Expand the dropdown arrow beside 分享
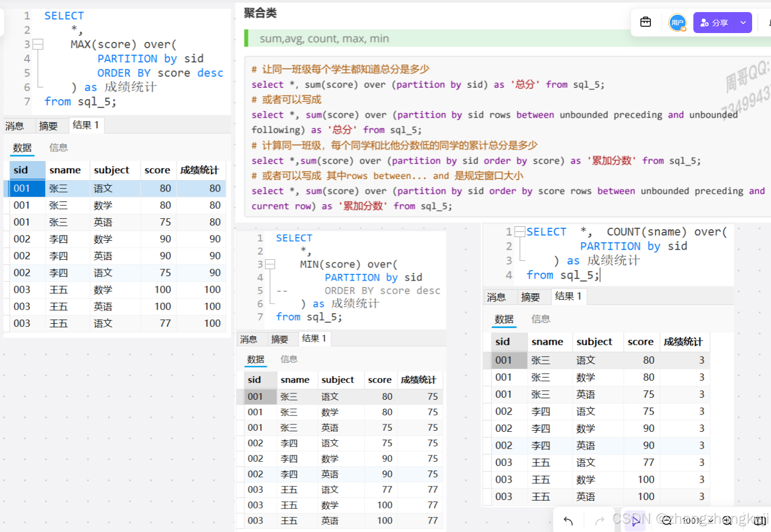This screenshot has width=771, height=532. pos(743,23)
